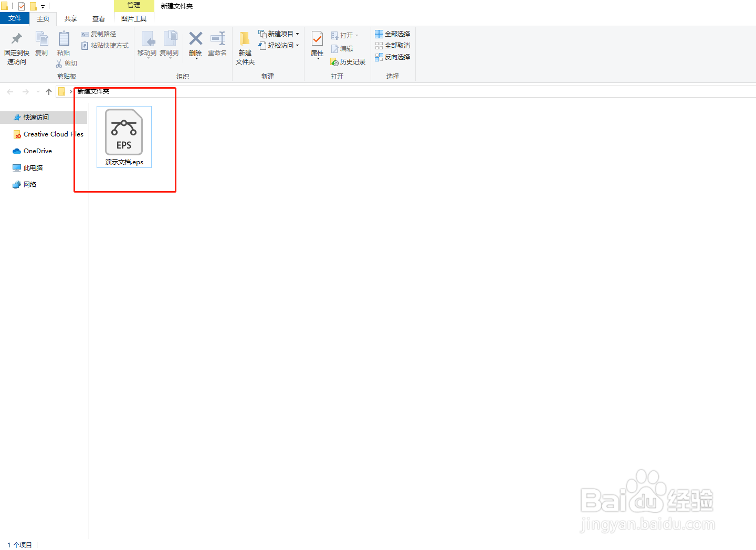The width and height of the screenshot is (756, 550).
Task: Switch to Picture Tools (图片工具) tab
Action: point(134,19)
